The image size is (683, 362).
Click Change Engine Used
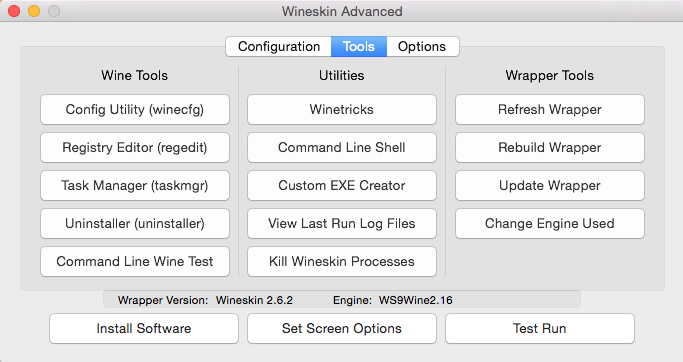click(x=550, y=223)
